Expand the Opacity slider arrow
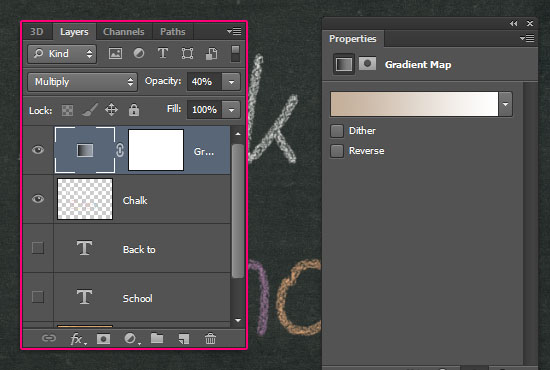This screenshot has width=550, height=370. pos(231,82)
